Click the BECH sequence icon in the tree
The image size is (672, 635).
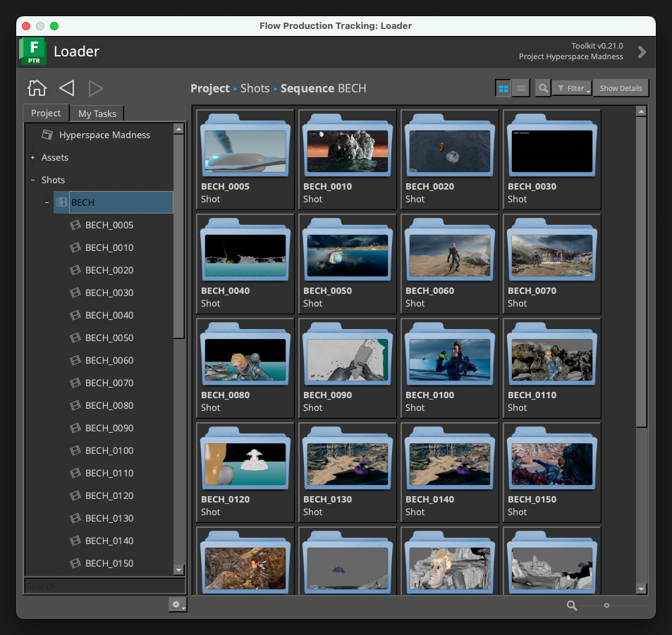pos(61,202)
